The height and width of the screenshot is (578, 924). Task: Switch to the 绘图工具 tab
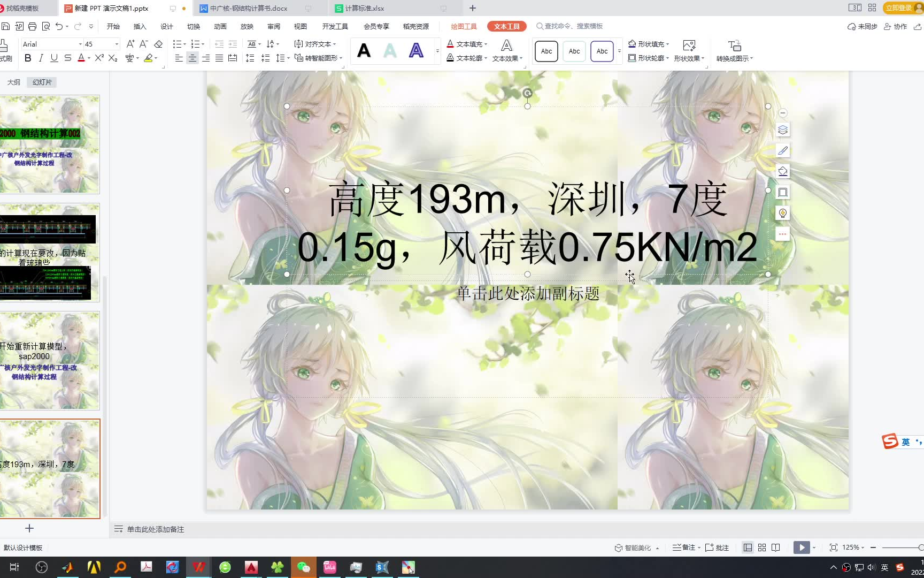coord(464,26)
